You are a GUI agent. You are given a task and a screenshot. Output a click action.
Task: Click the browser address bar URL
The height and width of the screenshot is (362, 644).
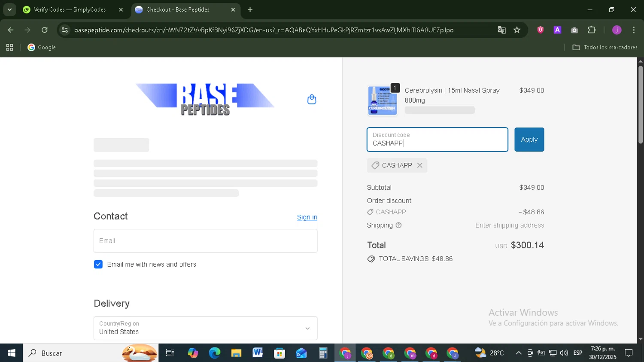click(x=264, y=30)
